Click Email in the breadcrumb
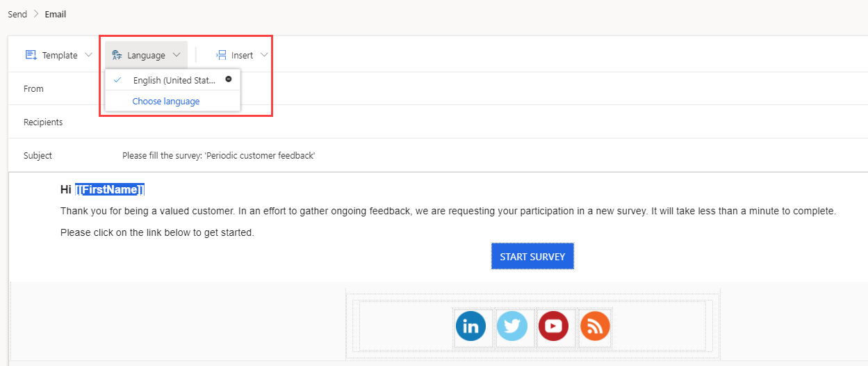868x366 pixels. tap(56, 14)
